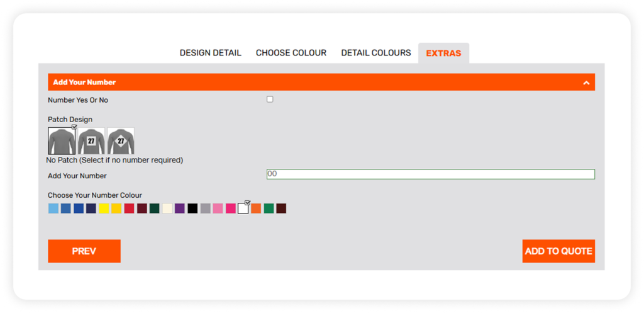644x313 pixels.
Task: Open the Choose Colour tab
Action: tap(291, 53)
